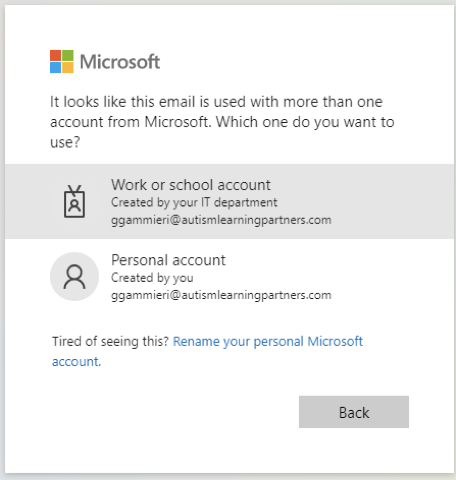Choose the "Work or school account" title
Viewport: 456px width, 480px height.
(x=191, y=185)
